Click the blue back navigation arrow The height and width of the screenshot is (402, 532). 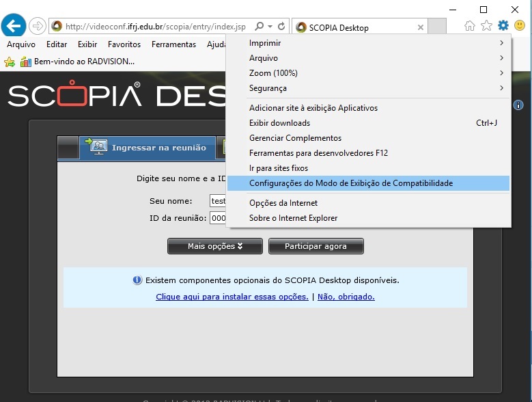[x=14, y=26]
